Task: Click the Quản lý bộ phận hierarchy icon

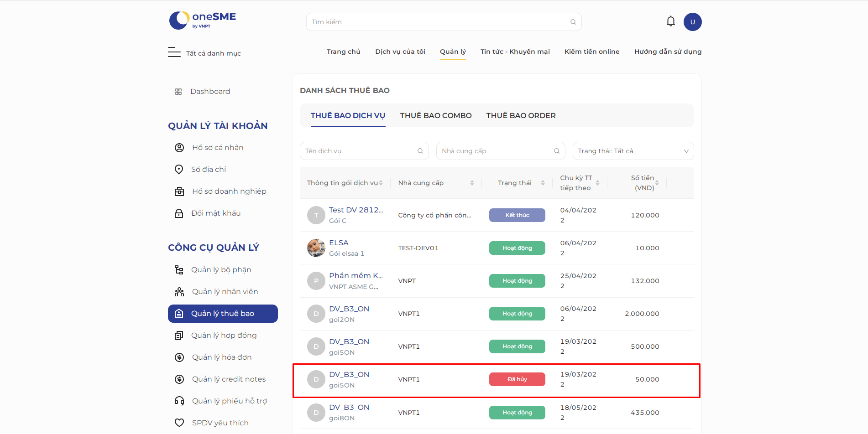Action: (x=179, y=270)
